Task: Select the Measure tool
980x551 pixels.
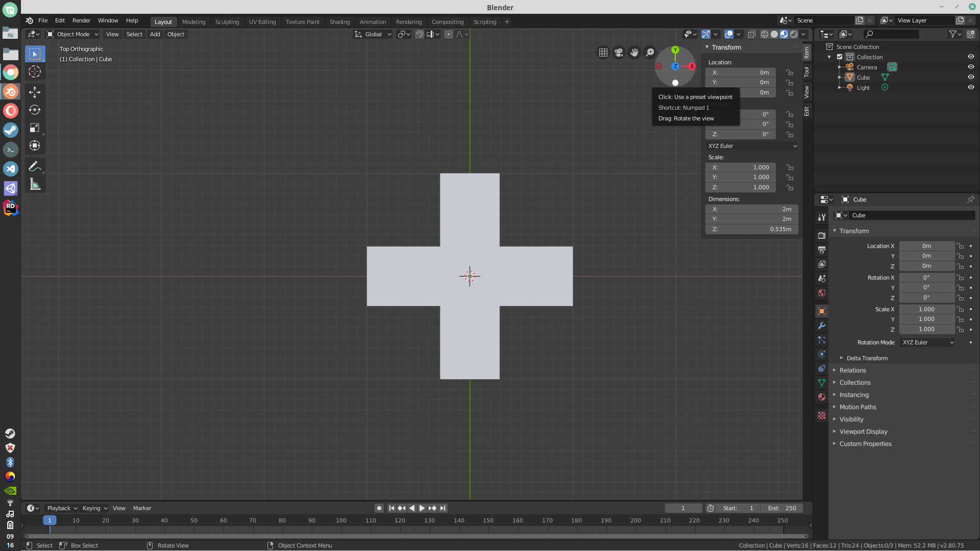Action: click(x=35, y=184)
